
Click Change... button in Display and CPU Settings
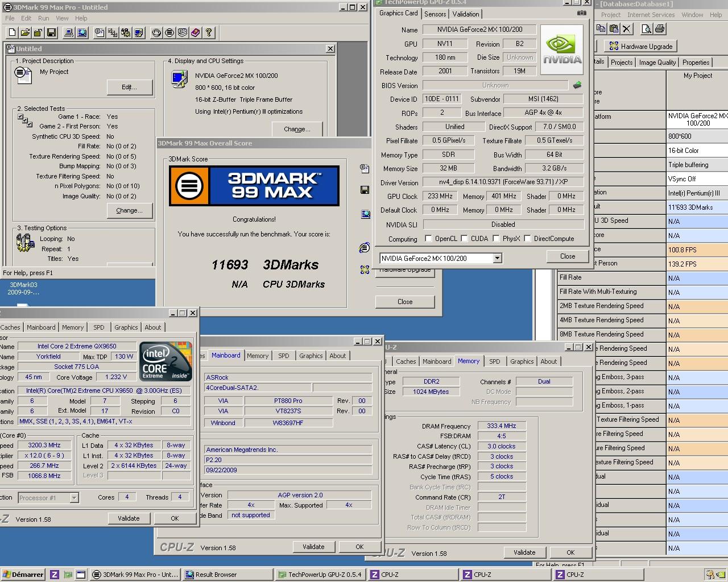(297, 129)
